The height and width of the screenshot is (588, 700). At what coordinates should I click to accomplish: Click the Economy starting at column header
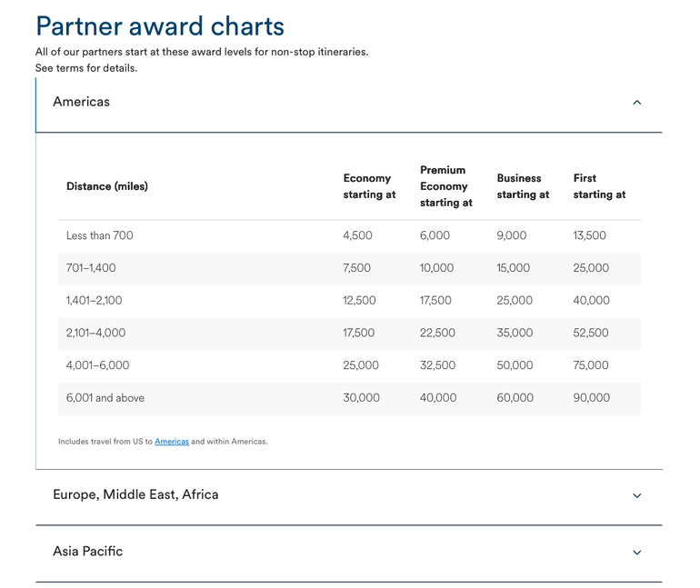coord(369,186)
